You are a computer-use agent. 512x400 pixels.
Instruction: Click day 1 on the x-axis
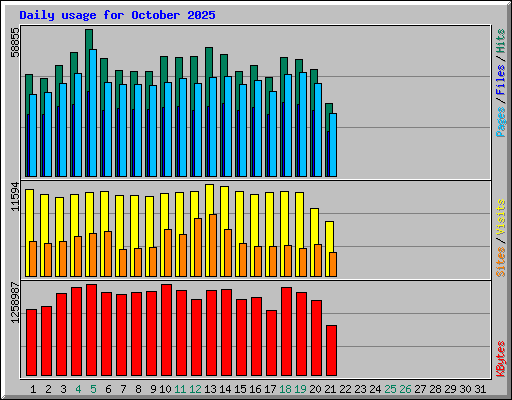33,389
